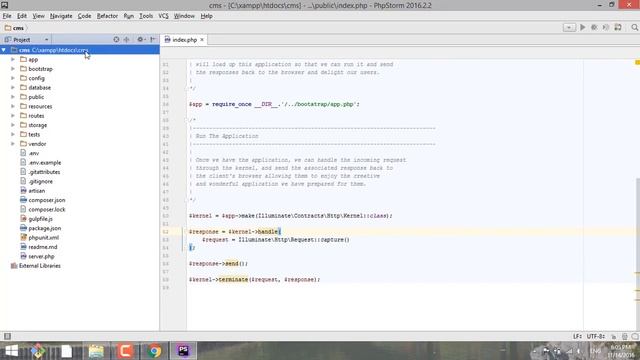Expand the app folder
The width and height of the screenshot is (640, 360).
click(13, 59)
